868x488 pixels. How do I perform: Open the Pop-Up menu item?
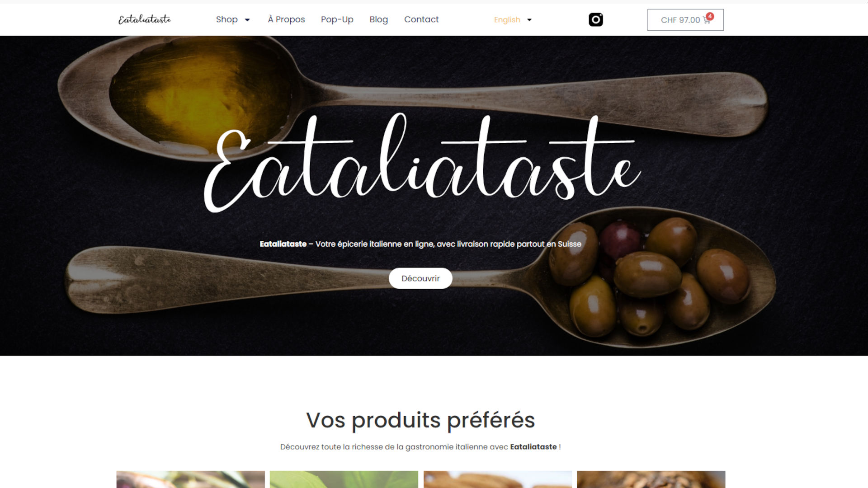[x=337, y=19]
